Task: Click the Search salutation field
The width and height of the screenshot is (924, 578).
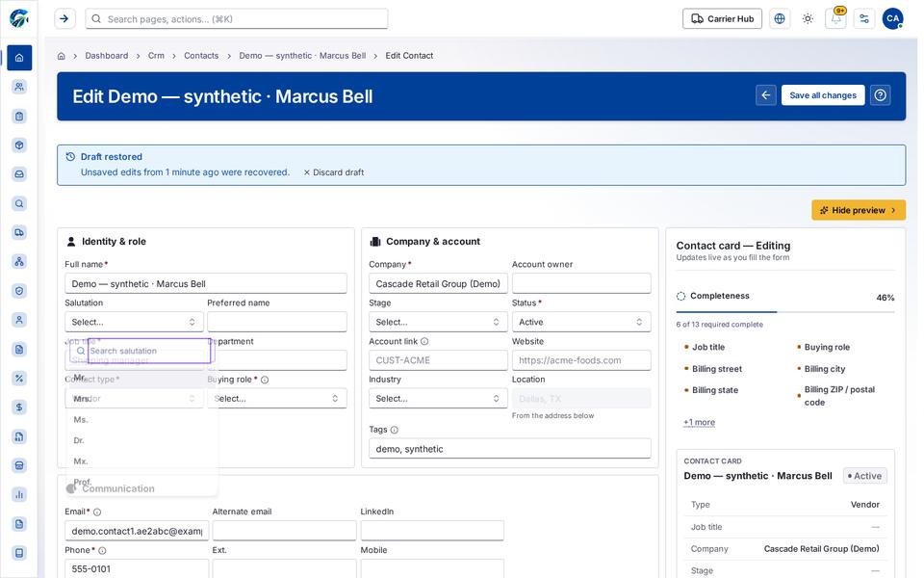Action: coord(149,351)
